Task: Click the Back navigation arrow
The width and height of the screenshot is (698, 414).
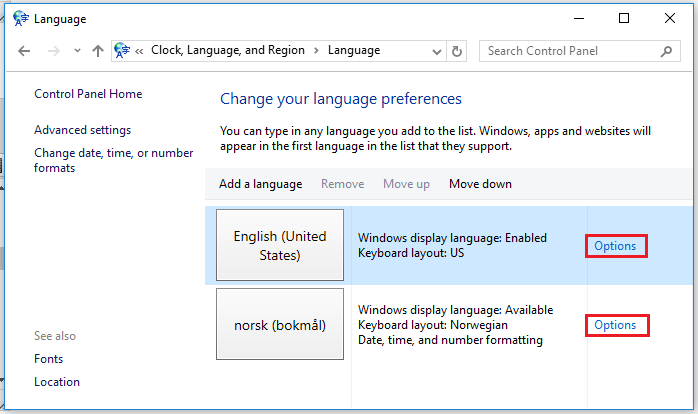Action: 25,51
